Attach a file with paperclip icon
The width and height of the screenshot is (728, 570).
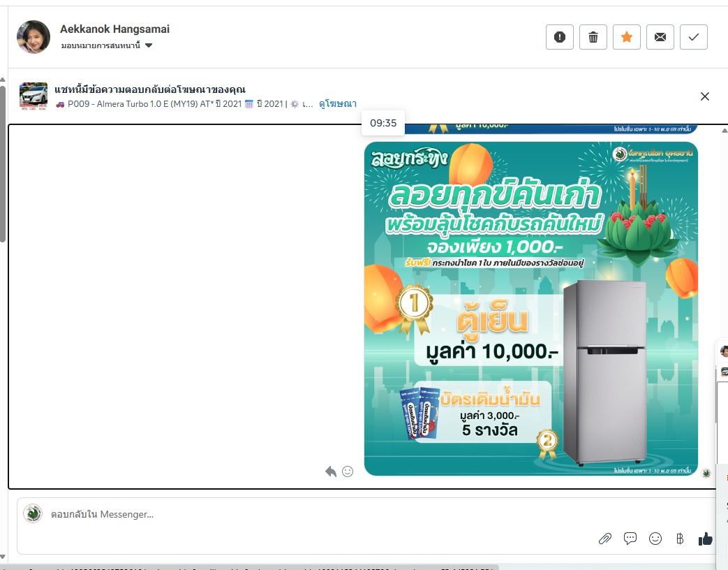605,539
